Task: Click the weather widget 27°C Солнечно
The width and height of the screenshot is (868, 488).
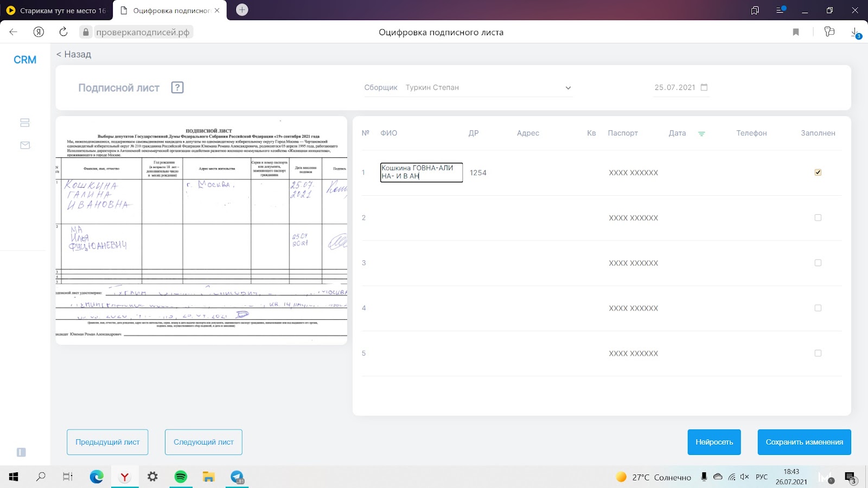Action: click(x=654, y=477)
